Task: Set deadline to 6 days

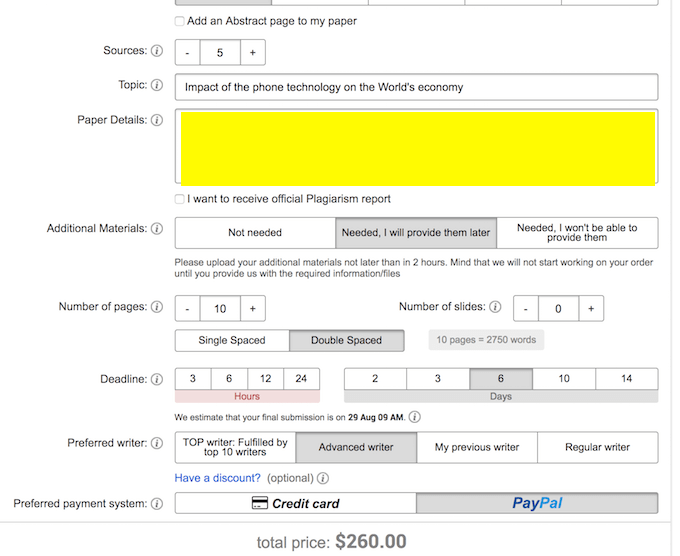Action: point(501,379)
